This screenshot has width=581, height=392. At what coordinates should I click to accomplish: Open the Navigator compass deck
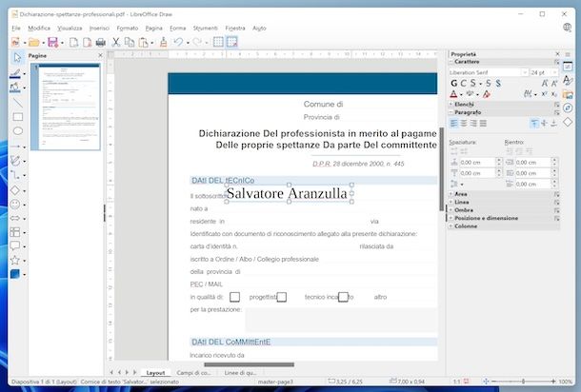pos(568,108)
